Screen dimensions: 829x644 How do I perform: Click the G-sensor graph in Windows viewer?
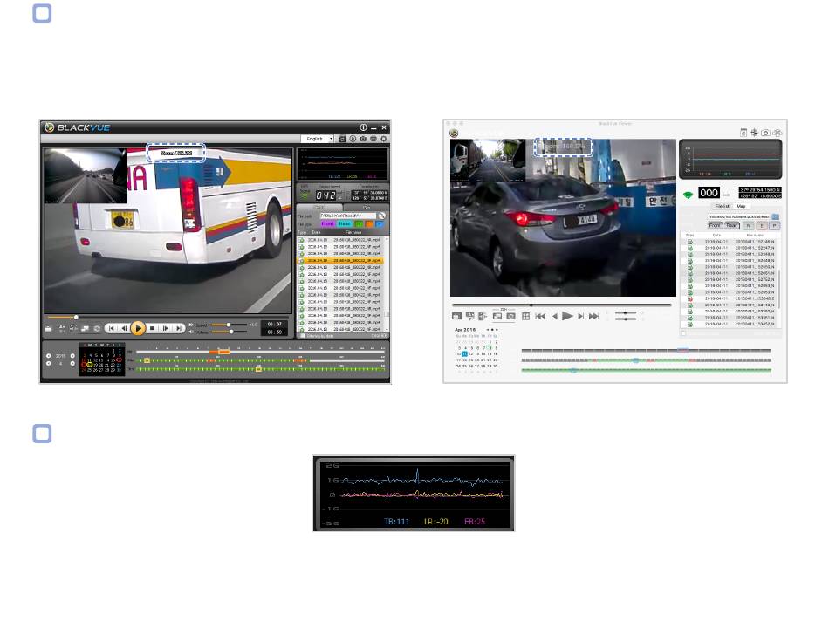tap(343, 164)
